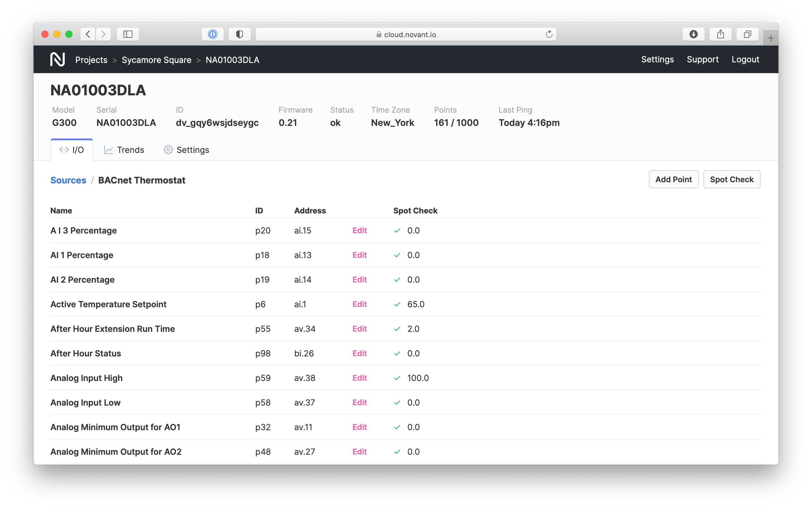The width and height of the screenshot is (812, 509).
Task: Show the tab overview icon
Action: [747, 34]
